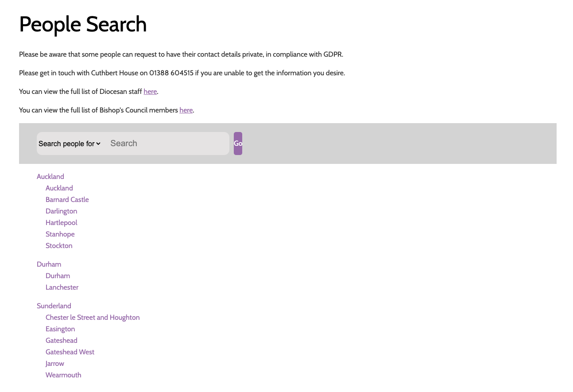Click the GDPR contact details notice text
The height and width of the screenshot is (392, 573).
(181, 54)
